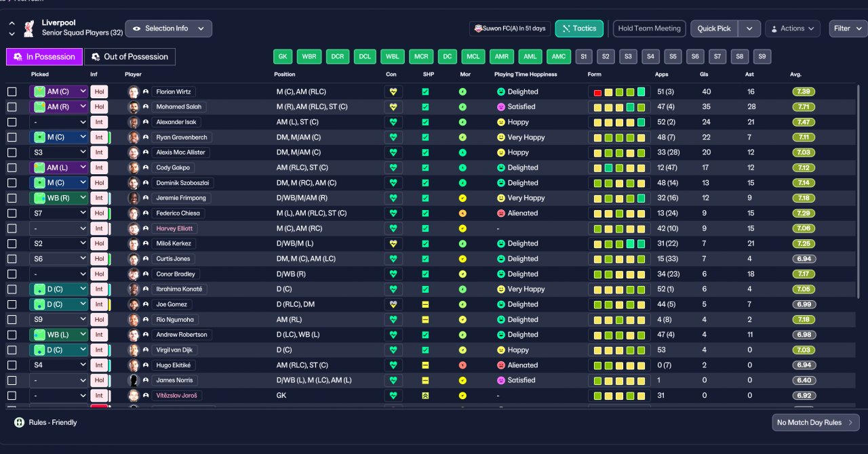
Task: Click the Rules - Friendly whistle icon
Action: pos(19,422)
